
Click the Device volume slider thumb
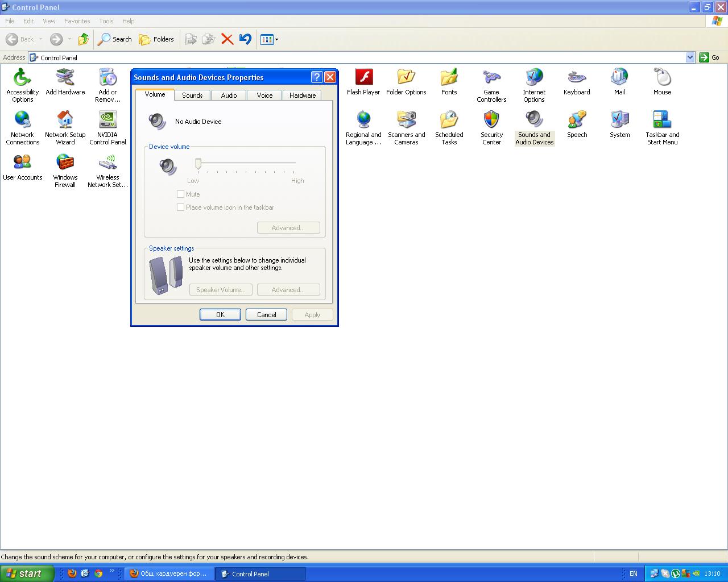[198, 164]
